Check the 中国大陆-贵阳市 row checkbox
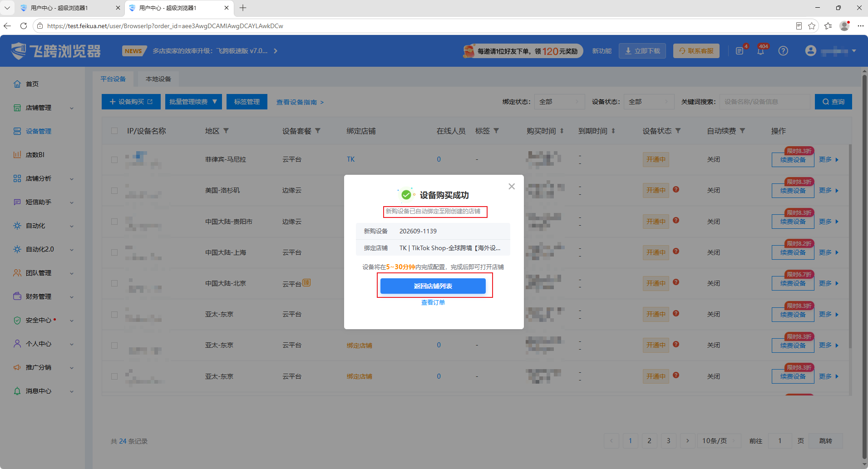Image resolution: width=868 pixels, height=469 pixels. pyautogui.click(x=114, y=222)
